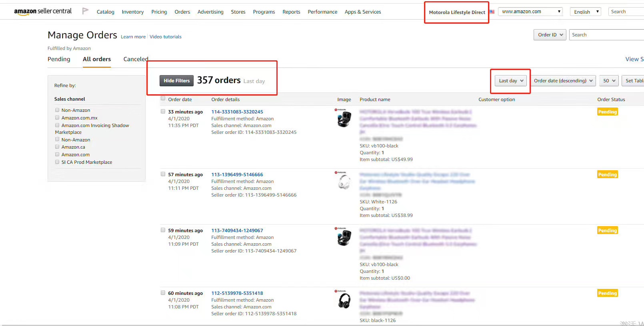Click the 'Order date' column header
Image resolution: width=644 pixels, height=326 pixels.
(180, 99)
